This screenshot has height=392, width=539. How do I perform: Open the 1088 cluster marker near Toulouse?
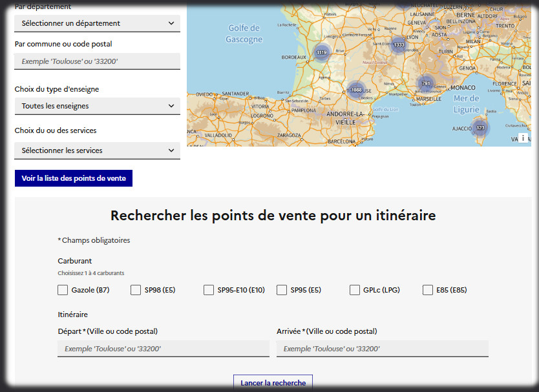(356, 90)
